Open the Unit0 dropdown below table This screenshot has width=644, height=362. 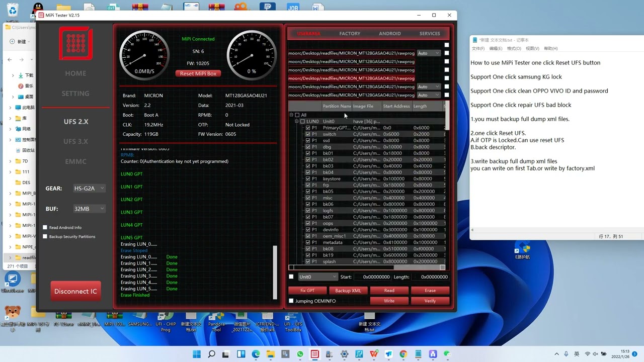point(317,277)
